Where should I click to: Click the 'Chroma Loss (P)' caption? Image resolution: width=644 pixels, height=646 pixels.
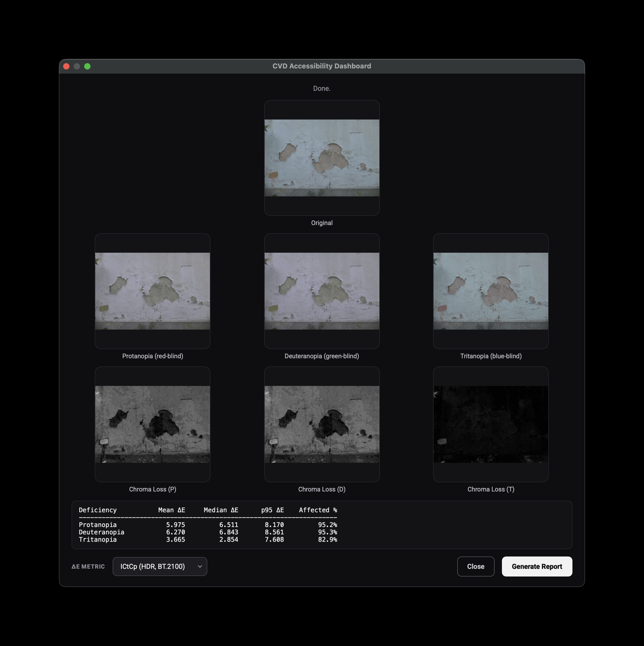[x=152, y=489]
